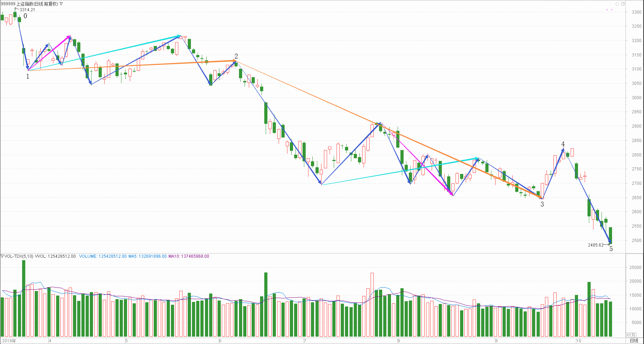Click wave label 0 near chart top
The image size is (644, 344).
pos(25,16)
